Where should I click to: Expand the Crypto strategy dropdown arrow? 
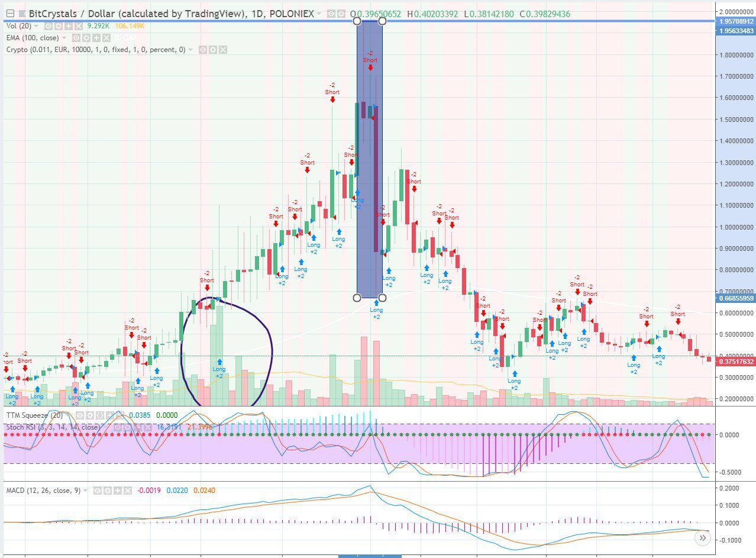point(190,50)
